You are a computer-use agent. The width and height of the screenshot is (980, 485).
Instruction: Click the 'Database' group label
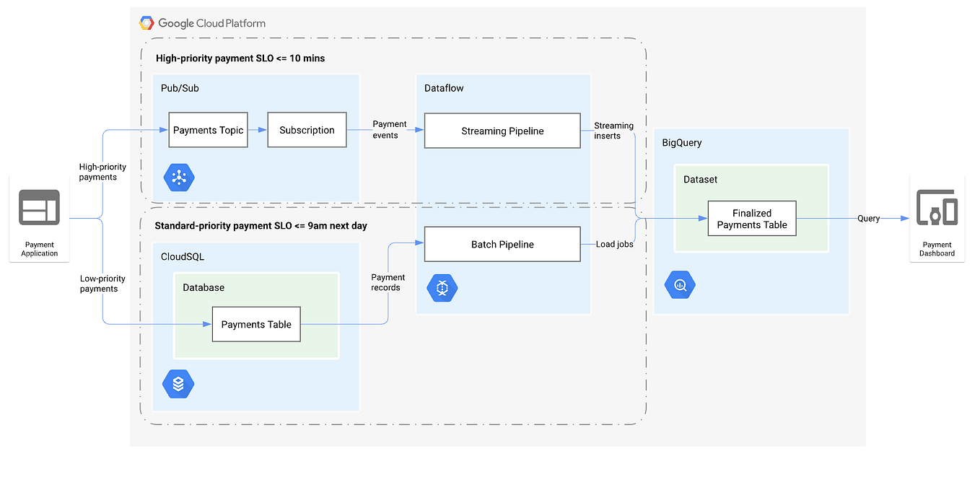coord(204,287)
